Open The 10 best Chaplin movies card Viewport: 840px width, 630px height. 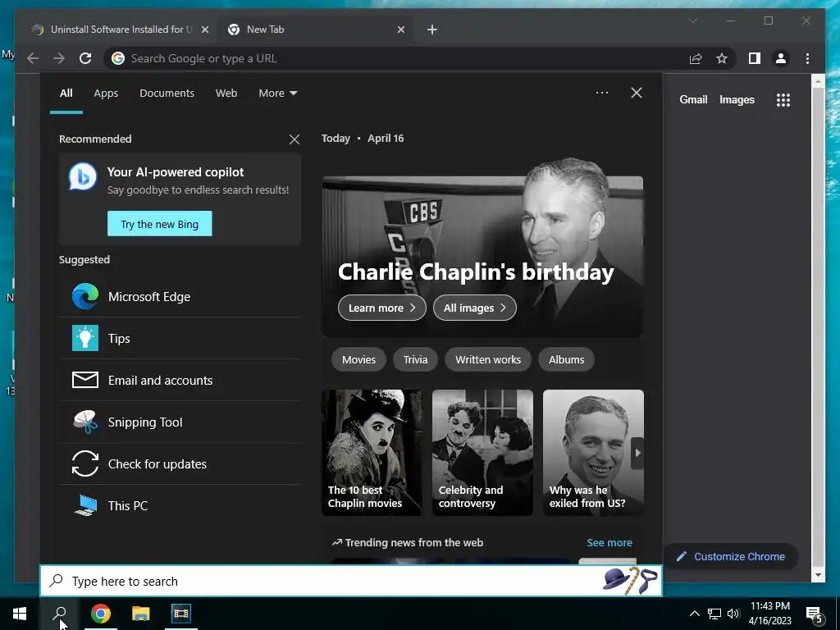tap(372, 453)
